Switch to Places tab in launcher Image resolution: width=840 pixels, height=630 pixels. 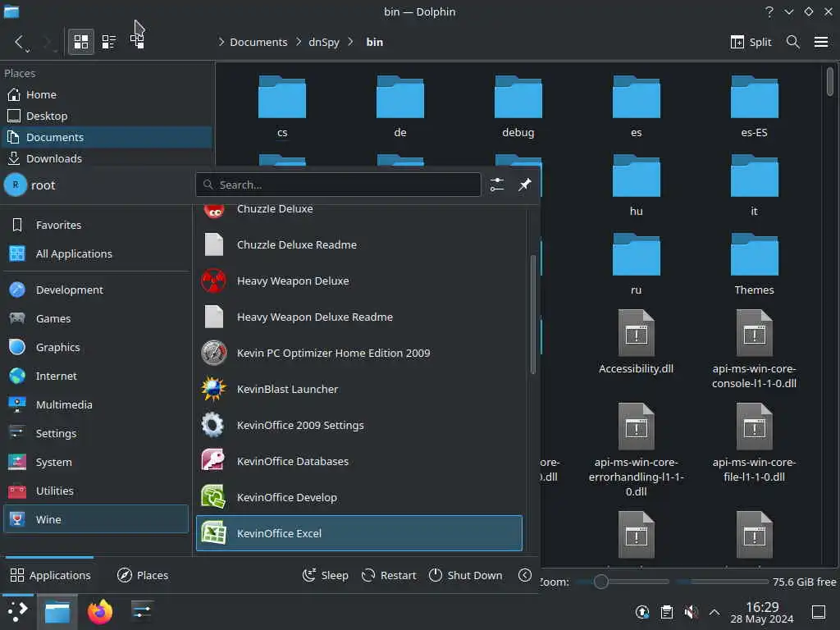(143, 575)
